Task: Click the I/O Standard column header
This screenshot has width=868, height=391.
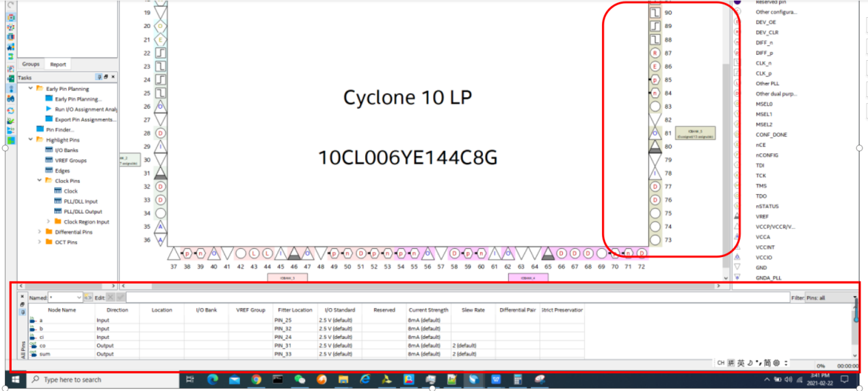Action: [339, 310]
